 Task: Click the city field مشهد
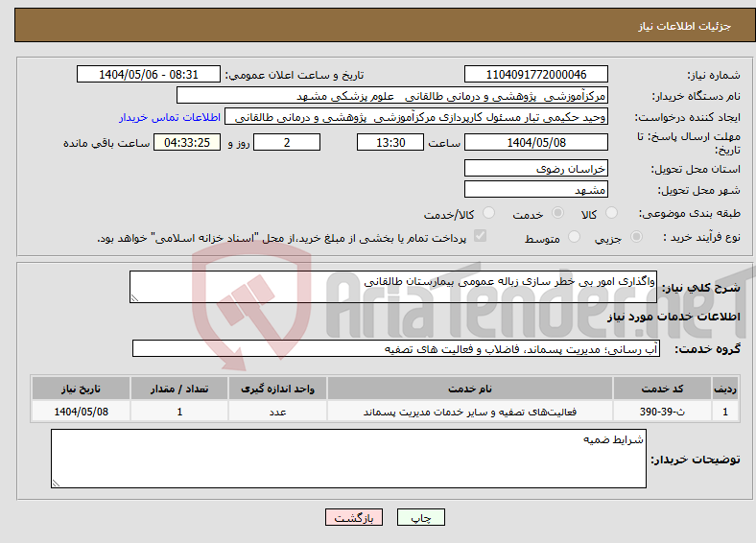(x=535, y=189)
